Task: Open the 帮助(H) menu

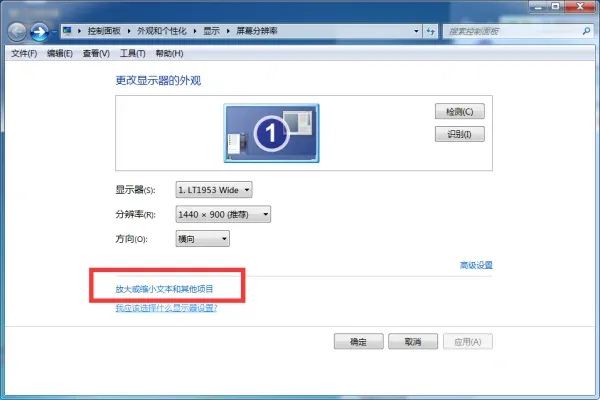Action: pyautogui.click(x=169, y=54)
